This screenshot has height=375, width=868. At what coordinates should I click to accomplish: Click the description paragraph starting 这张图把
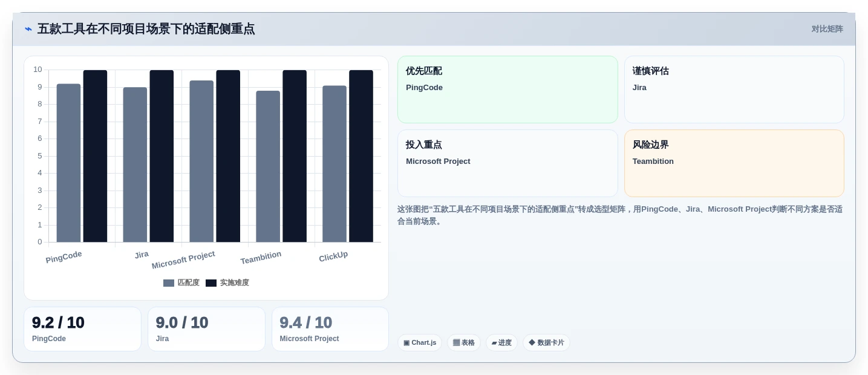point(620,215)
